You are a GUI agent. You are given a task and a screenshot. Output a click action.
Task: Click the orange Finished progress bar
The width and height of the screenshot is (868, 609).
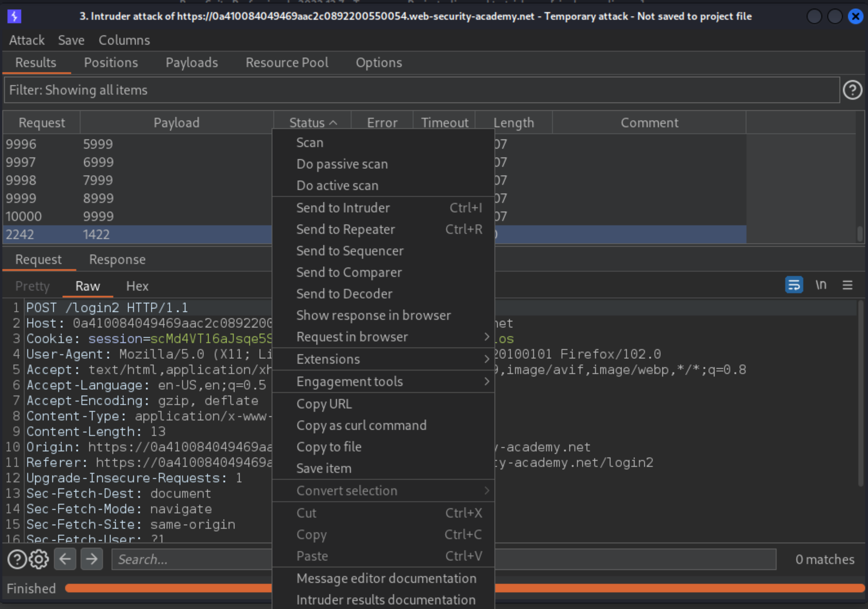tap(464, 588)
